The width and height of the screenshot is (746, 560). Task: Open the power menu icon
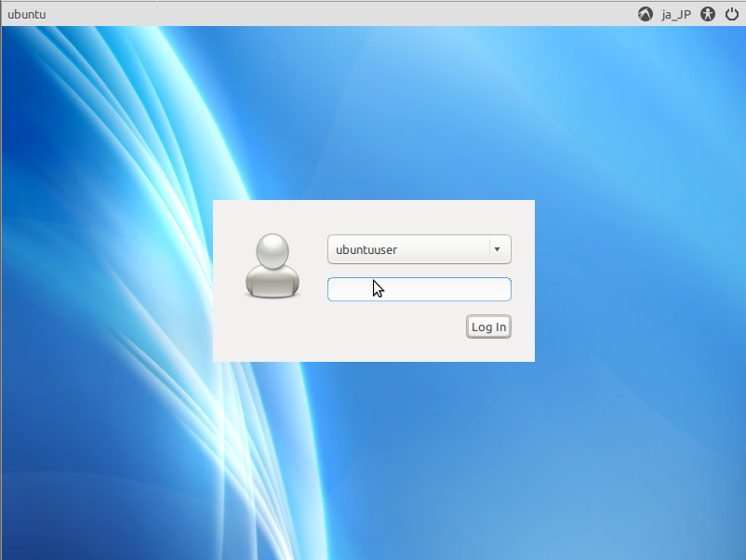(x=732, y=14)
